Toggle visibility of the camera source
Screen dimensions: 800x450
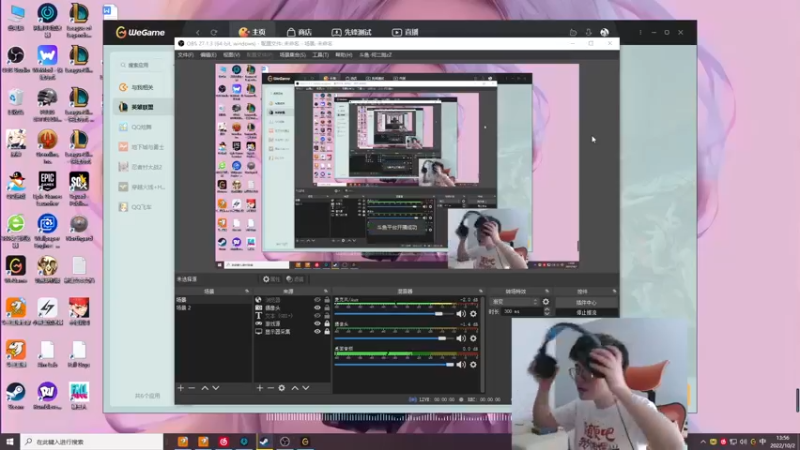coord(317,308)
